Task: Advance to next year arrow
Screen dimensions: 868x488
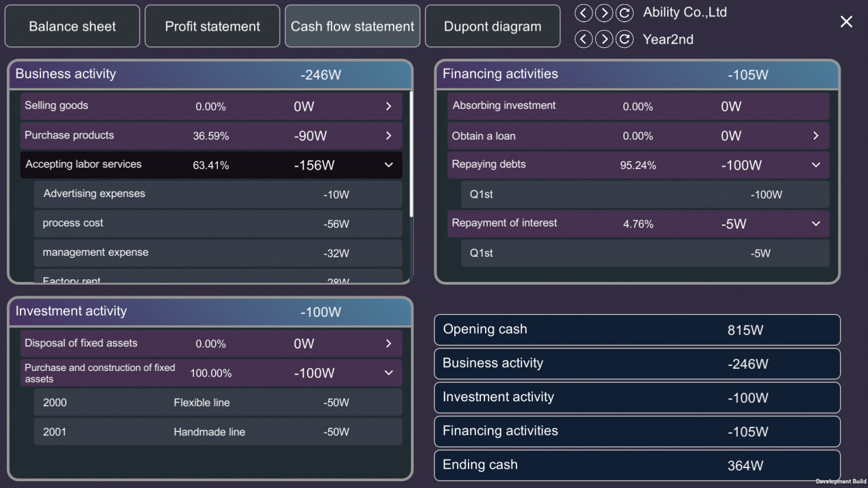Action: 604,39
